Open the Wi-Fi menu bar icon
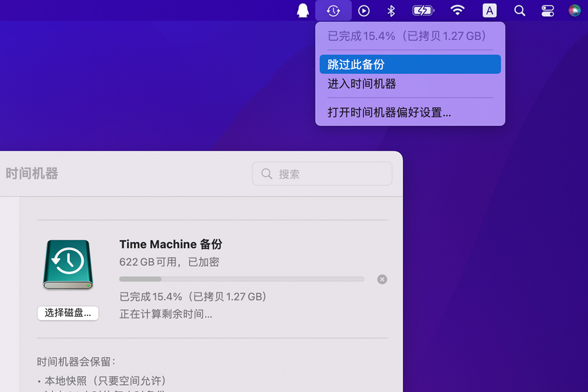Image resolution: width=588 pixels, height=392 pixels. (458, 10)
